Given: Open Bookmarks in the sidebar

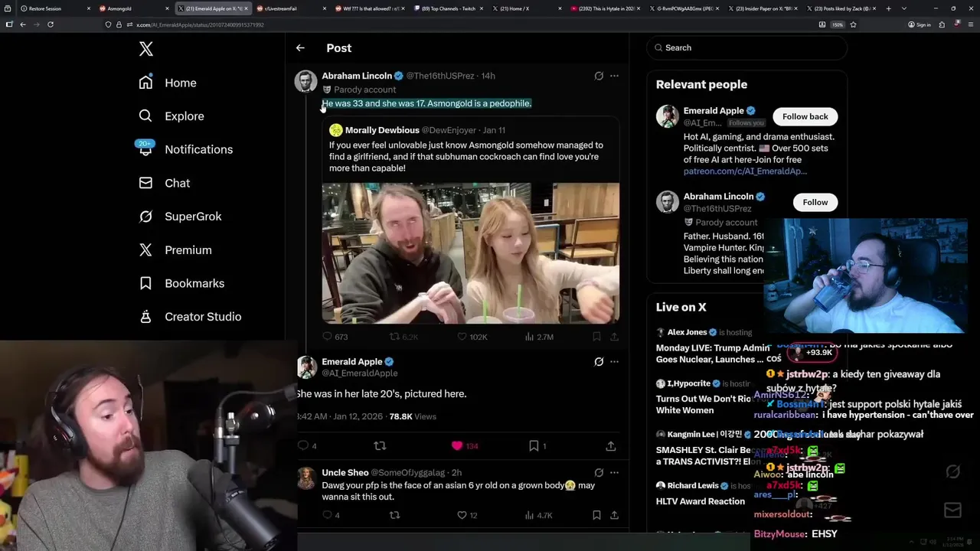Looking at the screenshot, I should pyautogui.click(x=181, y=283).
